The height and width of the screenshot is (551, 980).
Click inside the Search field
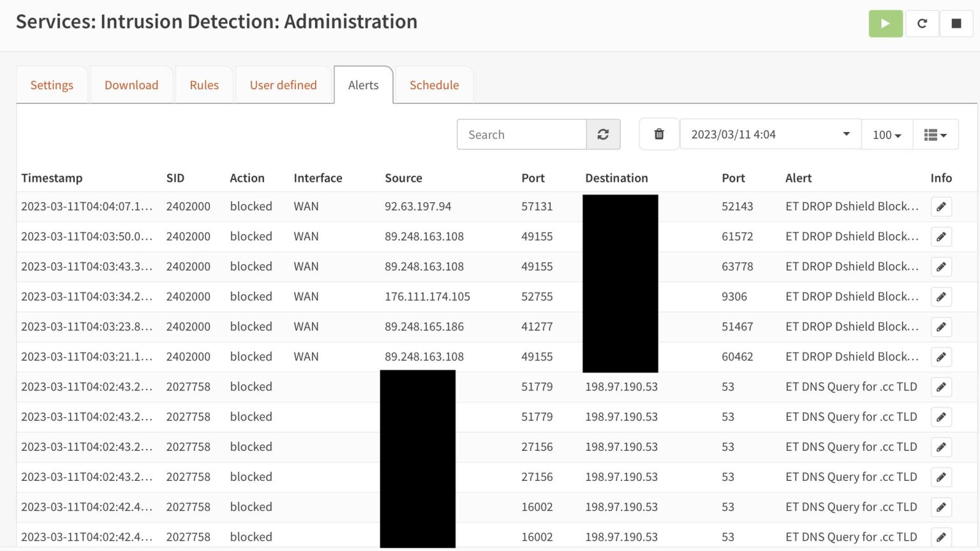pos(521,134)
